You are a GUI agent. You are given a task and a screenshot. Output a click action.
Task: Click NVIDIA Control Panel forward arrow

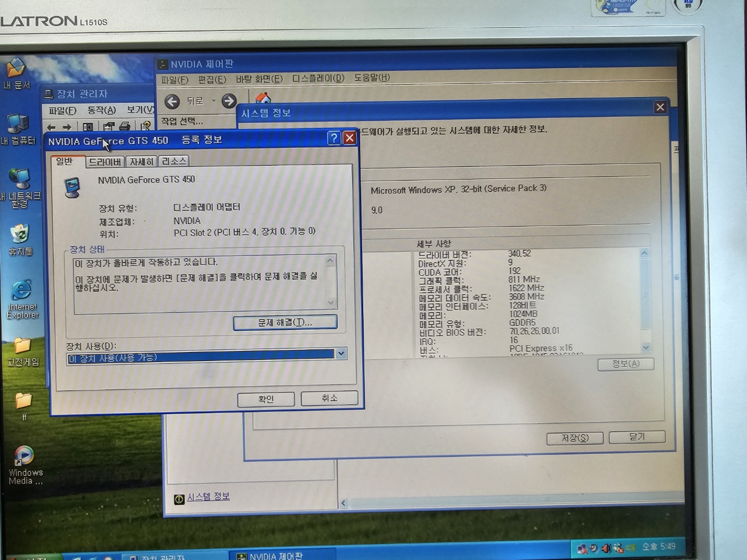click(x=229, y=101)
